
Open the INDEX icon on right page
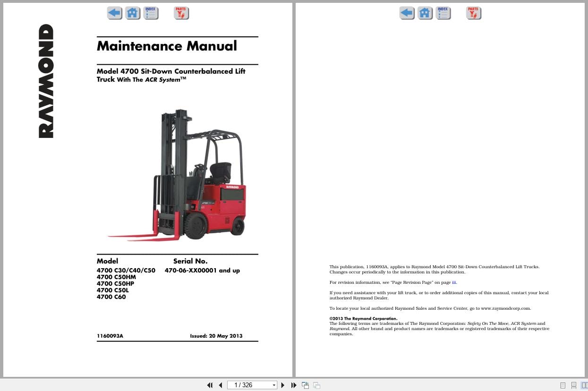(443, 13)
